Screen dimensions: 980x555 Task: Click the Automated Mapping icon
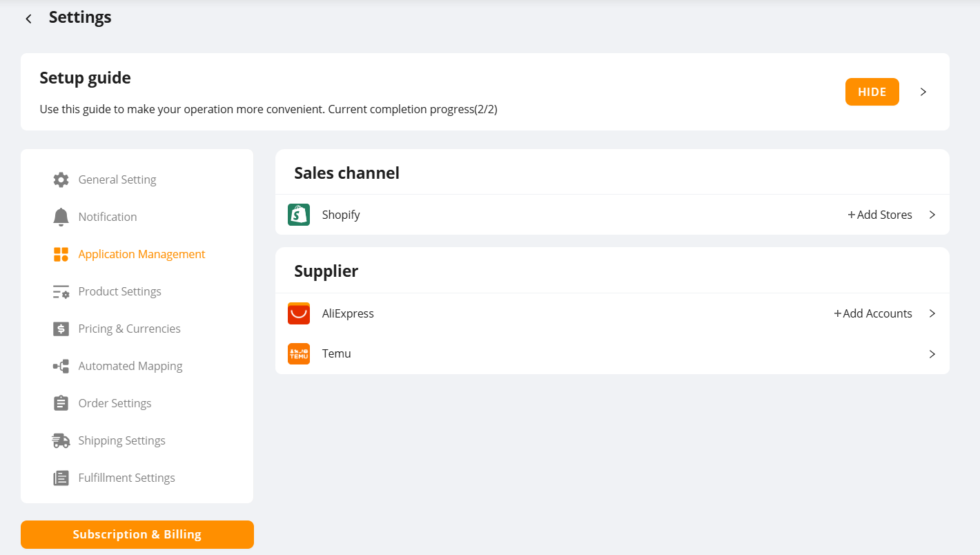tap(61, 366)
